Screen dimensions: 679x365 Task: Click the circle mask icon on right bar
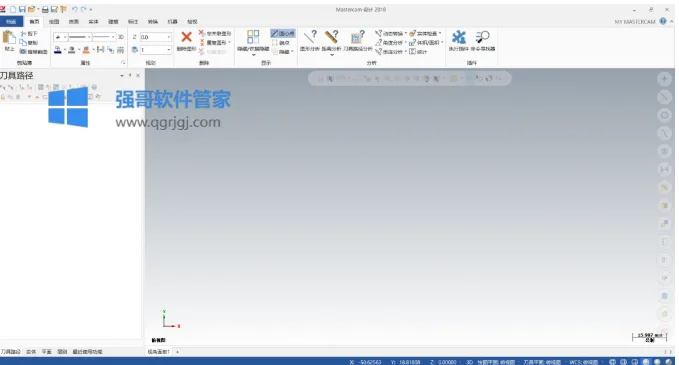click(664, 115)
